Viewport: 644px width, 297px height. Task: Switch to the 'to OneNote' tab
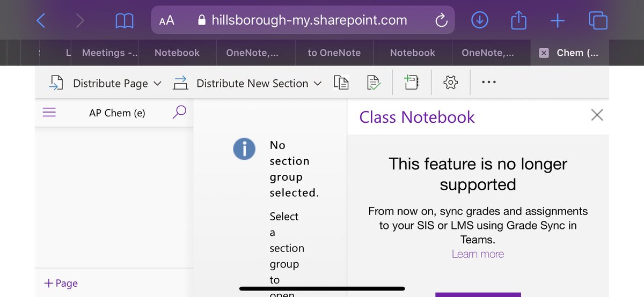pos(334,53)
